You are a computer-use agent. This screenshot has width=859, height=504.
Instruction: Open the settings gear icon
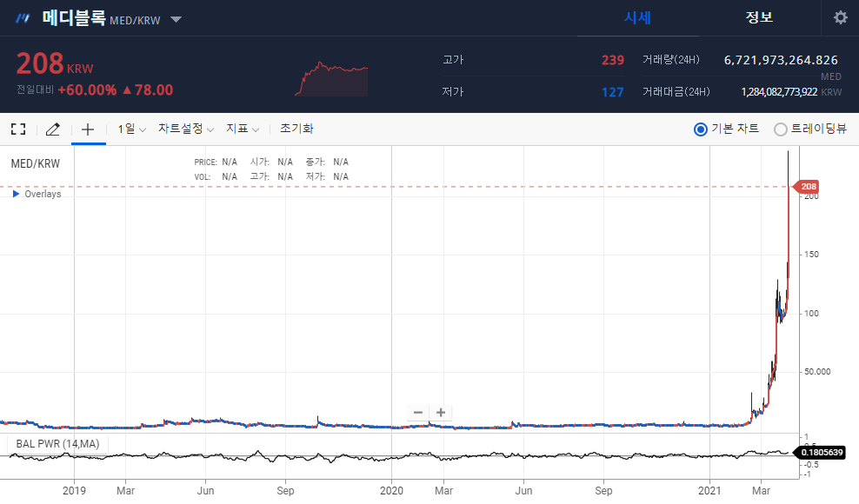click(840, 17)
